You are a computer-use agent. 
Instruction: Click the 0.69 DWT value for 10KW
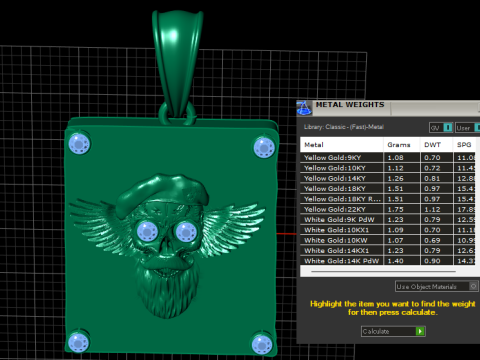432,240
